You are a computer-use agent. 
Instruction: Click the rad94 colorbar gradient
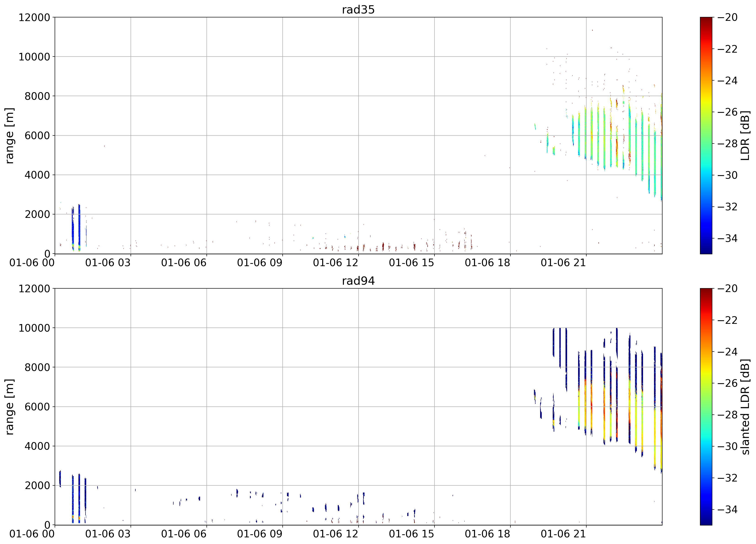[706, 407]
